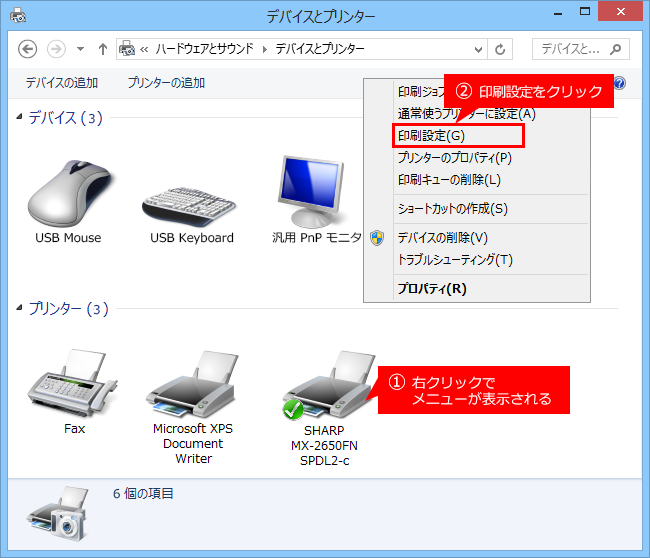Viewport: 650px width, 558px height.
Task: Maximize the デバイスとプリンター window
Action: [x=585, y=12]
